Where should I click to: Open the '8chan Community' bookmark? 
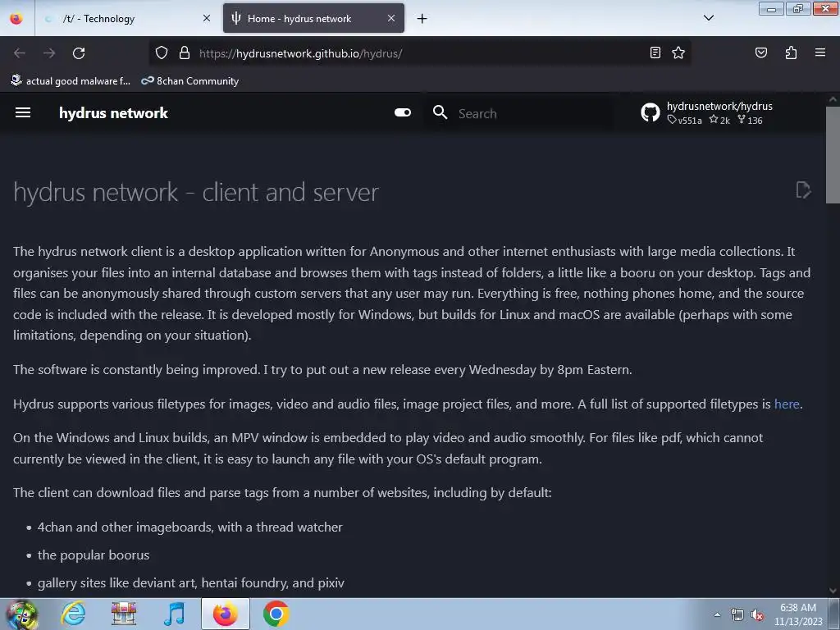coord(190,81)
